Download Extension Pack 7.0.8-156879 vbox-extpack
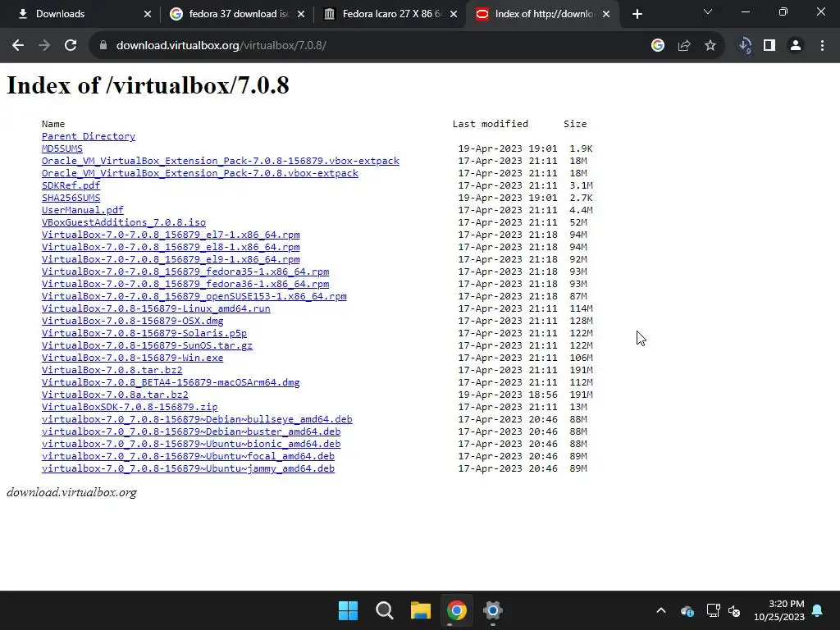 pos(221,161)
